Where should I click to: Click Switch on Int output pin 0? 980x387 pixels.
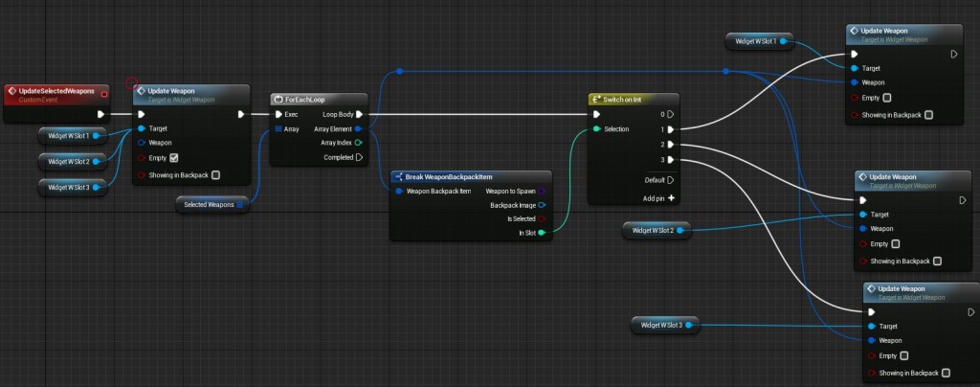(671, 114)
